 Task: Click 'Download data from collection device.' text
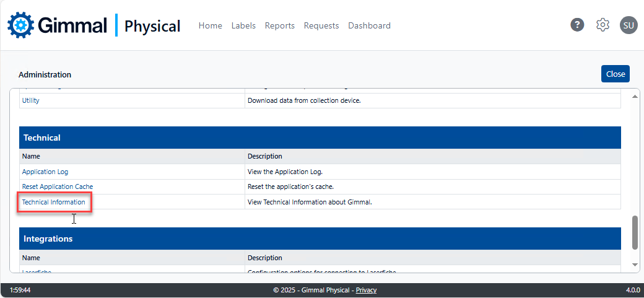coord(304,100)
